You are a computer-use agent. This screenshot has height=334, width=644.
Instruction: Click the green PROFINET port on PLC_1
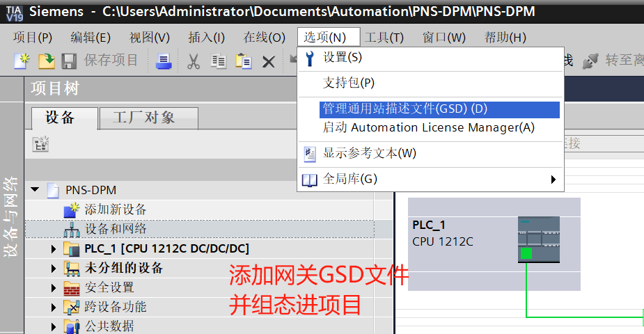click(526, 253)
